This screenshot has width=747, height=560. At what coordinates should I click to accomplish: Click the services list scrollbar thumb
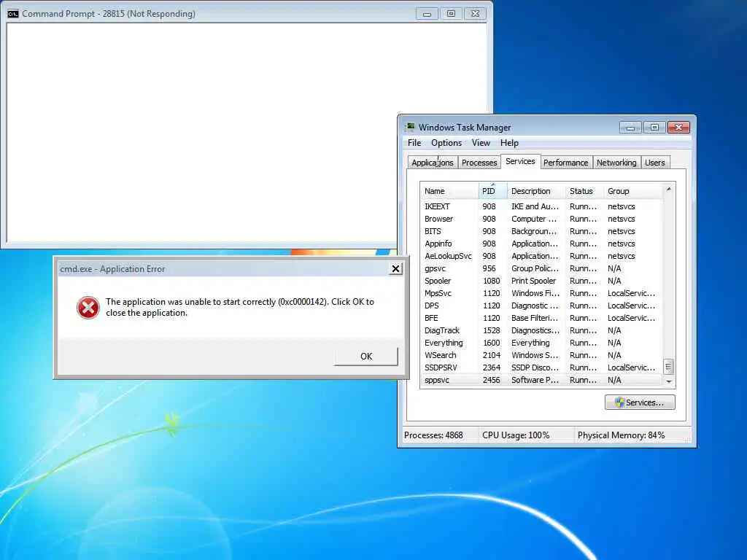coord(668,367)
